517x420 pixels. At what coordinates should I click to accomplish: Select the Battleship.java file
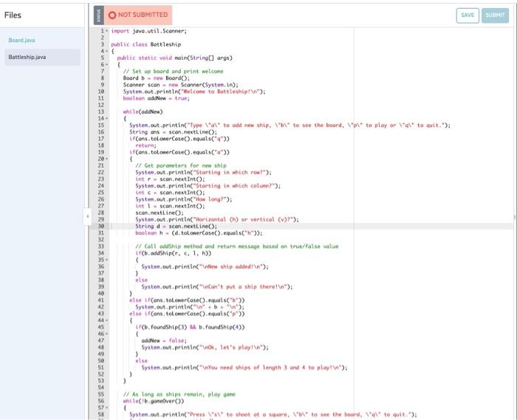(x=42, y=57)
